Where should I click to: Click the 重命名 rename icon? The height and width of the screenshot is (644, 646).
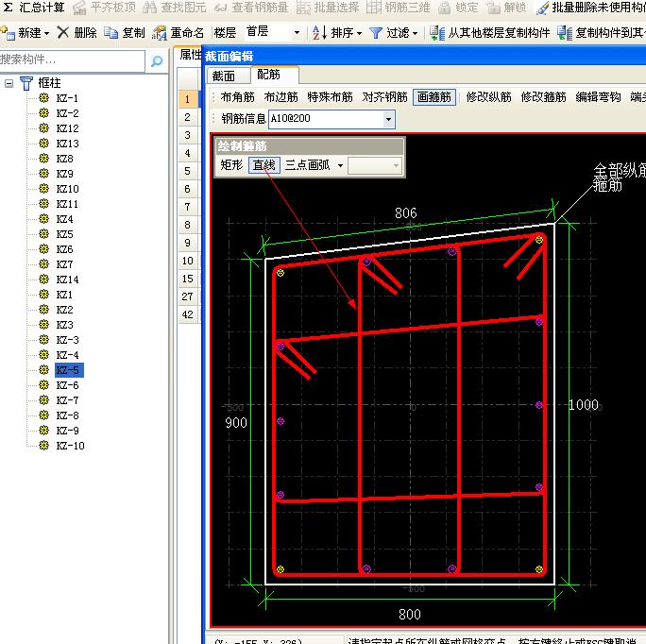pos(159,33)
